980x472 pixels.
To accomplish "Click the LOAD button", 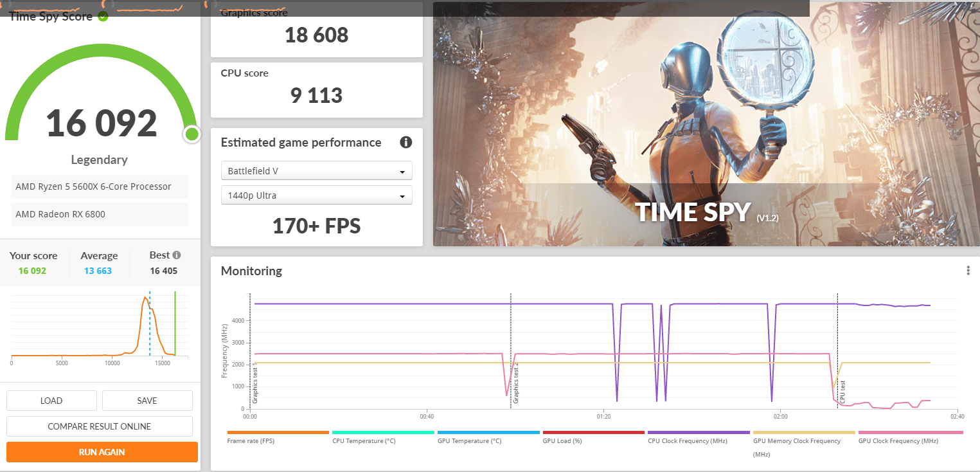I will [x=51, y=401].
